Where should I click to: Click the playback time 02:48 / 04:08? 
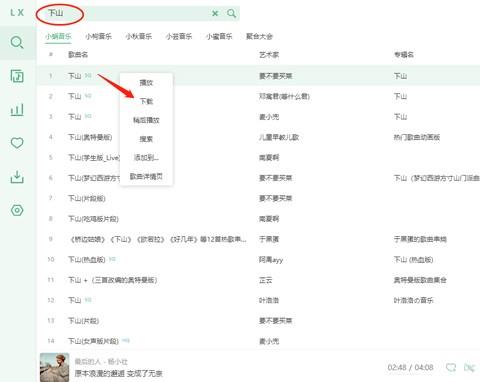410,367
